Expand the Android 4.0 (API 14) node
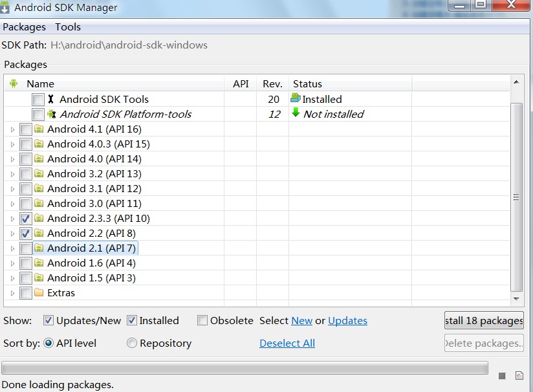Screen dimensions: 533x392 click(12, 159)
